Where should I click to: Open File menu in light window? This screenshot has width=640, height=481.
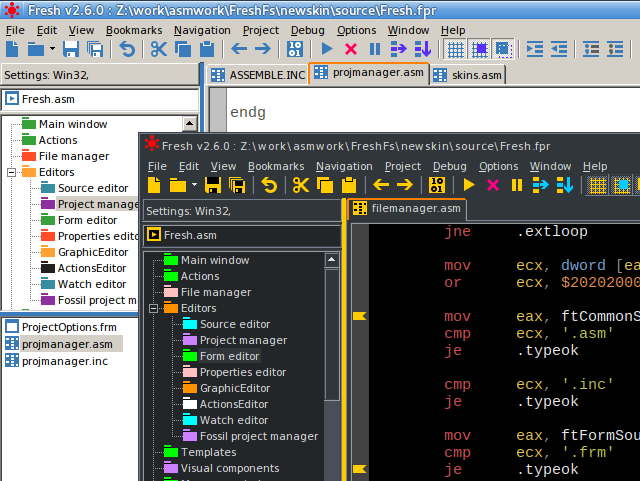15,31
